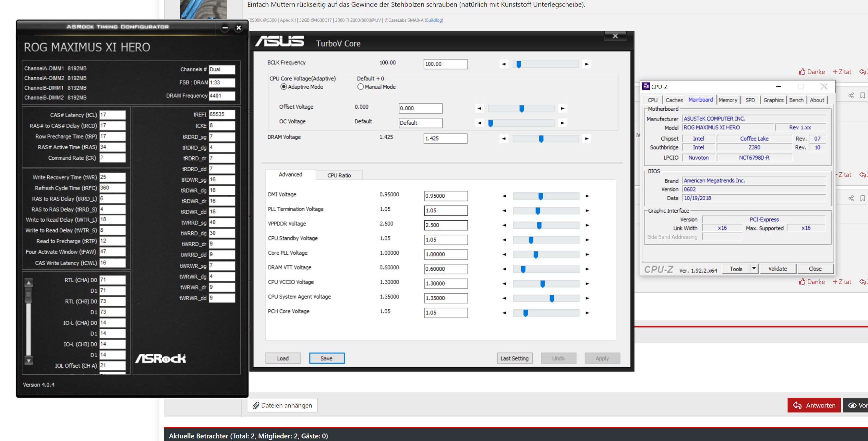Open the CPU-Z Tools dropdown arrow
The width and height of the screenshot is (868, 441).
pos(754,268)
